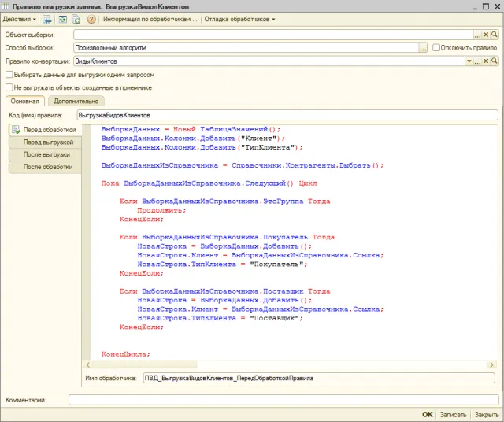Click the horizontal scrollbar left arrow
Screen dimensions: 504x422
87,365
